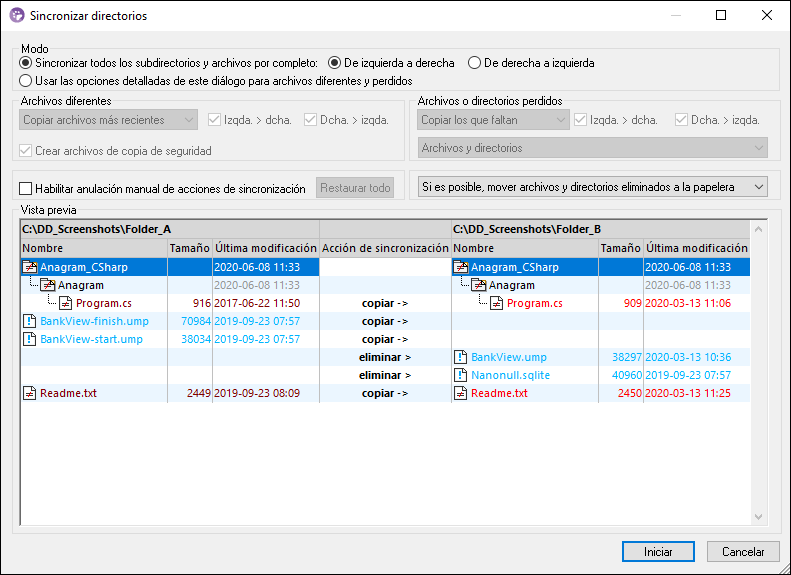Click BankView.ump file icon in Folder_B
This screenshot has height=575, width=791.
461,357
